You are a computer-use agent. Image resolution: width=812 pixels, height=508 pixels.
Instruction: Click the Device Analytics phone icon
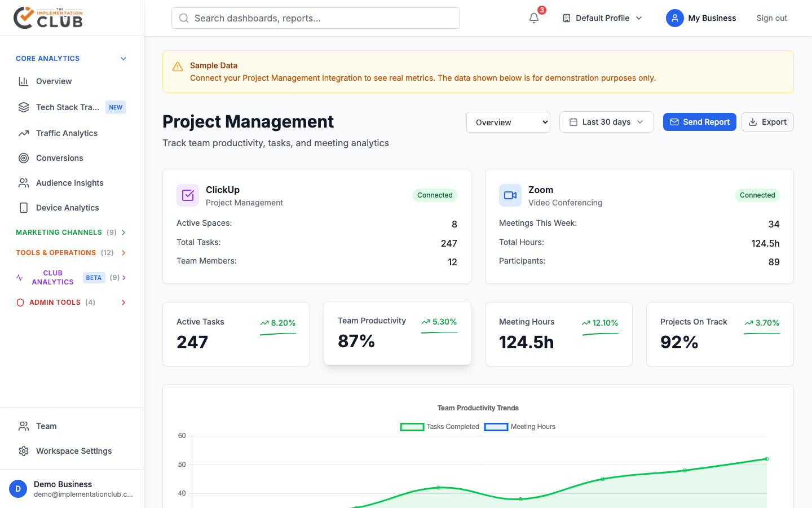click(x=24, y=208)
